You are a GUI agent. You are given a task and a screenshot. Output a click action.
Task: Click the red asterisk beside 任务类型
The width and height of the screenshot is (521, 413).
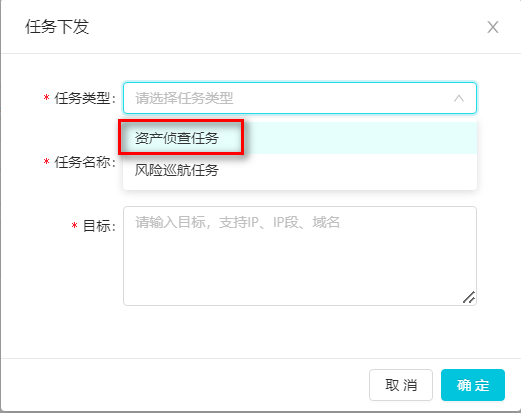click(x=47, y=98)
